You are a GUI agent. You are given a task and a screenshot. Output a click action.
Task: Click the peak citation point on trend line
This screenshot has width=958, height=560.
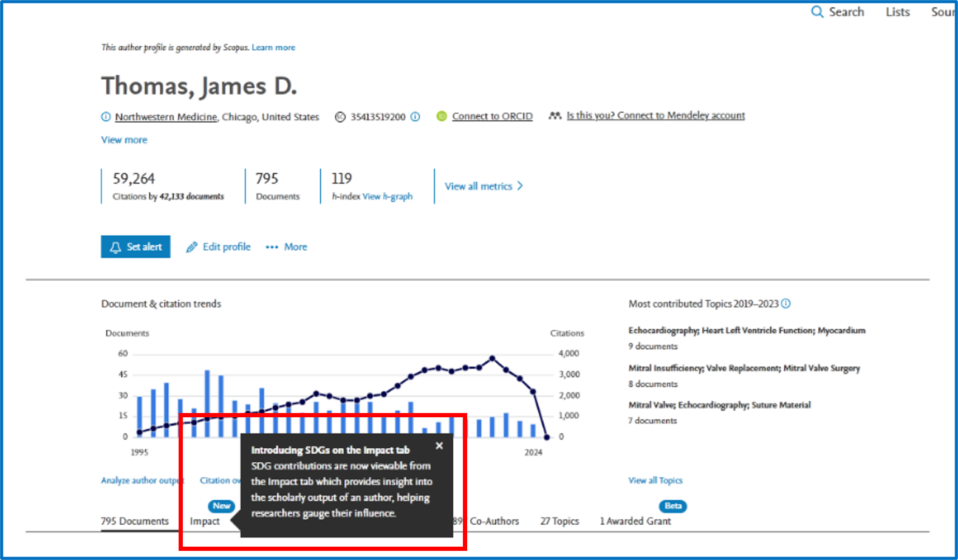pos(492,358)
